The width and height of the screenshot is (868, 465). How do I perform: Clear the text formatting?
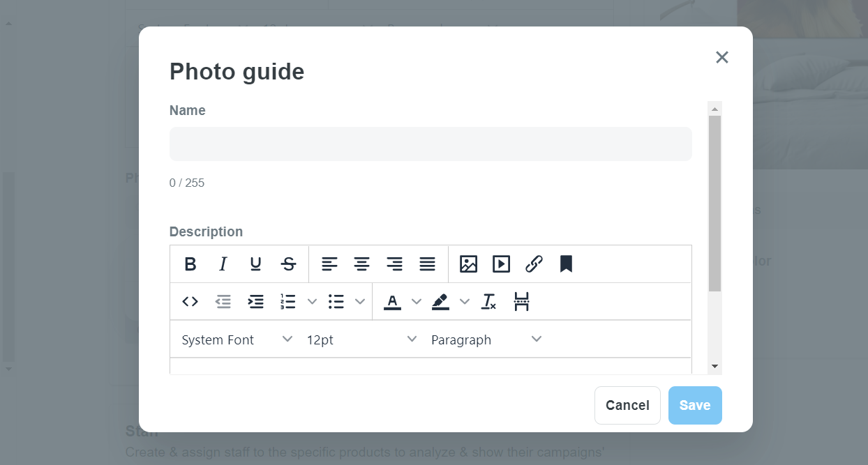point(489,302)
